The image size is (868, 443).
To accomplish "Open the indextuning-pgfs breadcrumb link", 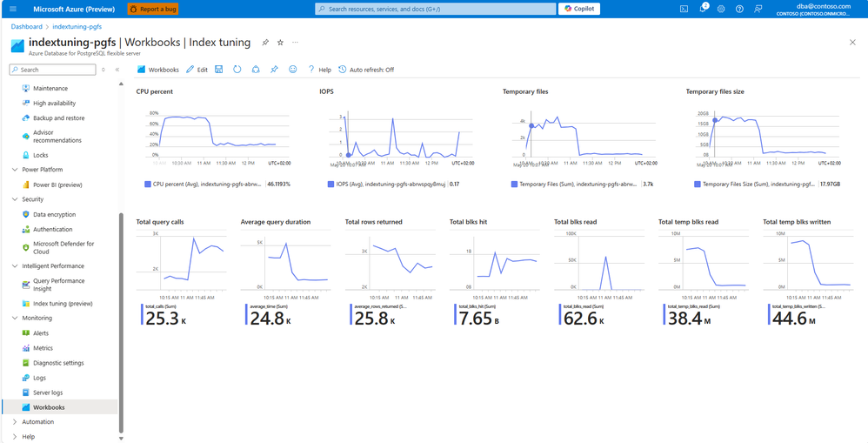I will tap(77, 26).
